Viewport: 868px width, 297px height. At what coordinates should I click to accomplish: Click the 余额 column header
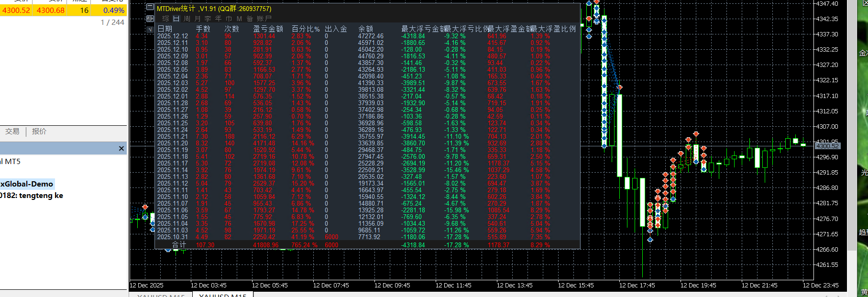click(x=366, y=29)
